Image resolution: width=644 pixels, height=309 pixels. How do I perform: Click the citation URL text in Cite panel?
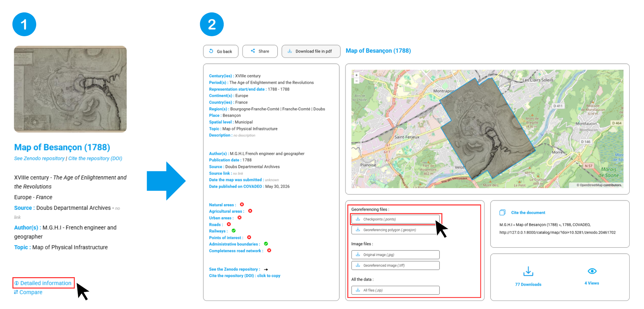pos(557,233)
